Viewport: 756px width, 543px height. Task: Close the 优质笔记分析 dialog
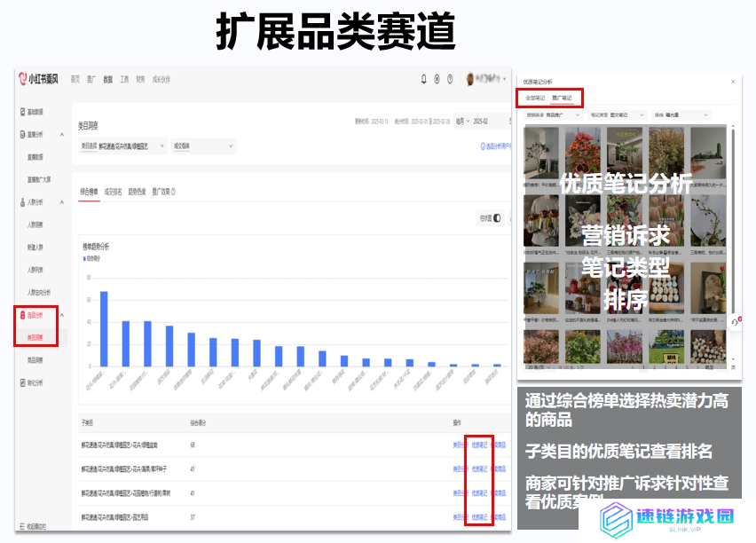(733, 82)
